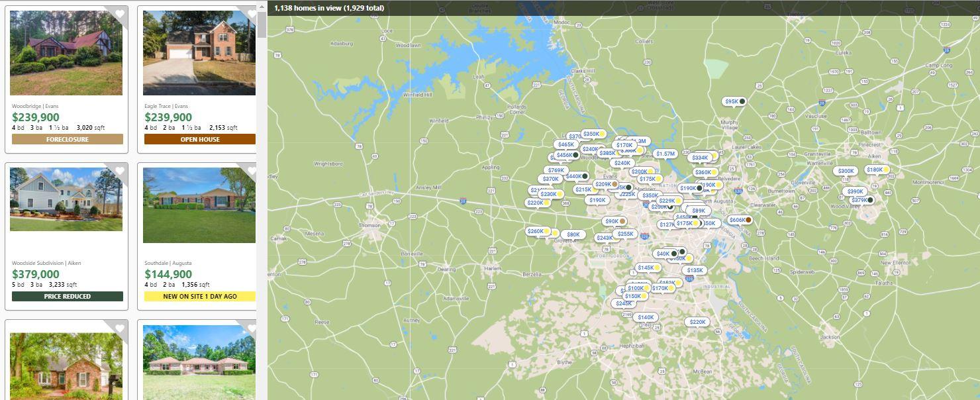
Task: Favorite the Woodside Subdivision listing heart
Action: pos(119,171)
